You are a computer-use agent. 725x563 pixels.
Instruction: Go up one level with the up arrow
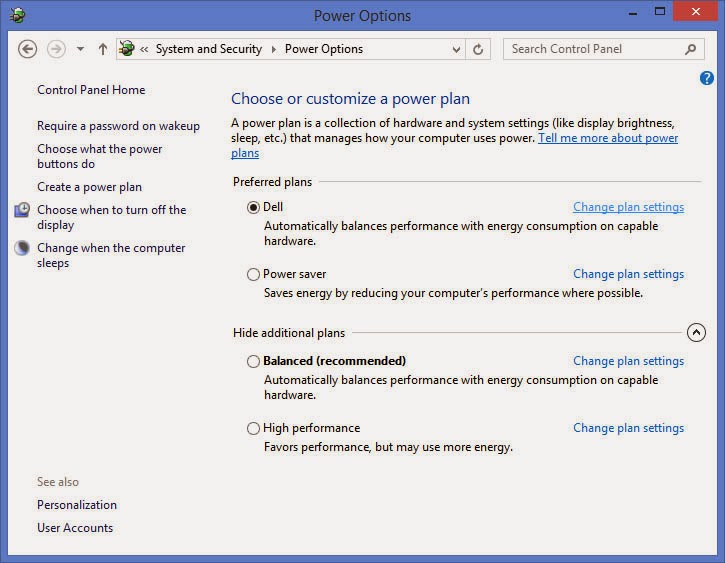click(x=103, y=49)
